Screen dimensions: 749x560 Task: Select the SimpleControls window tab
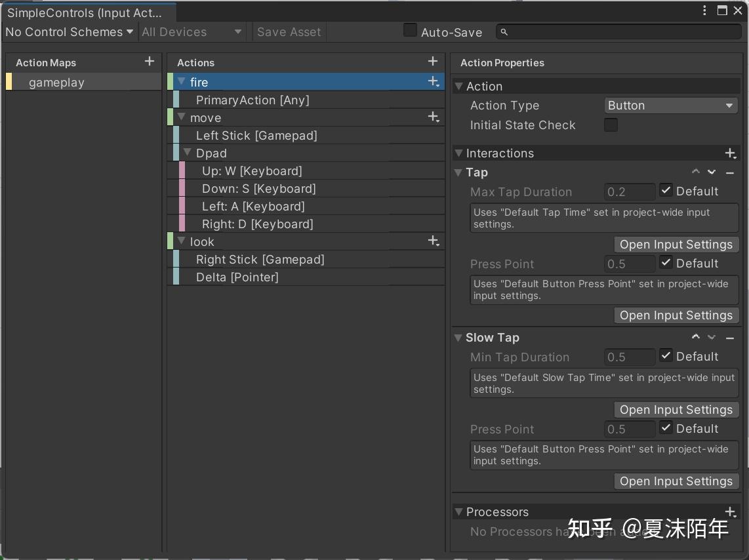tap(85, 12)
